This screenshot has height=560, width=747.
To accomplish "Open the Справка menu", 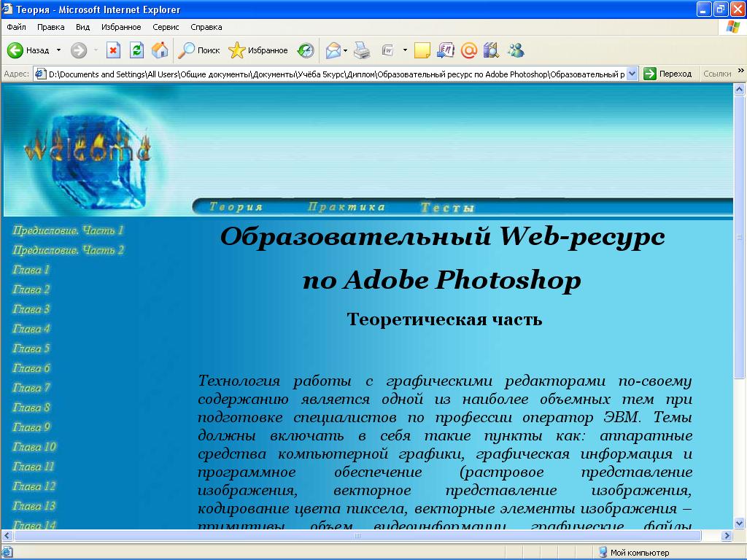I will 206,27.
